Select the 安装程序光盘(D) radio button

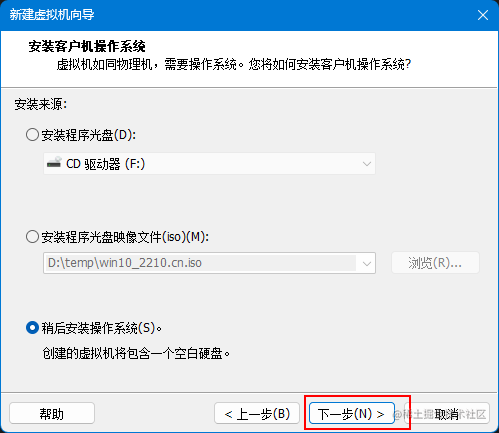tap(32, 135)
